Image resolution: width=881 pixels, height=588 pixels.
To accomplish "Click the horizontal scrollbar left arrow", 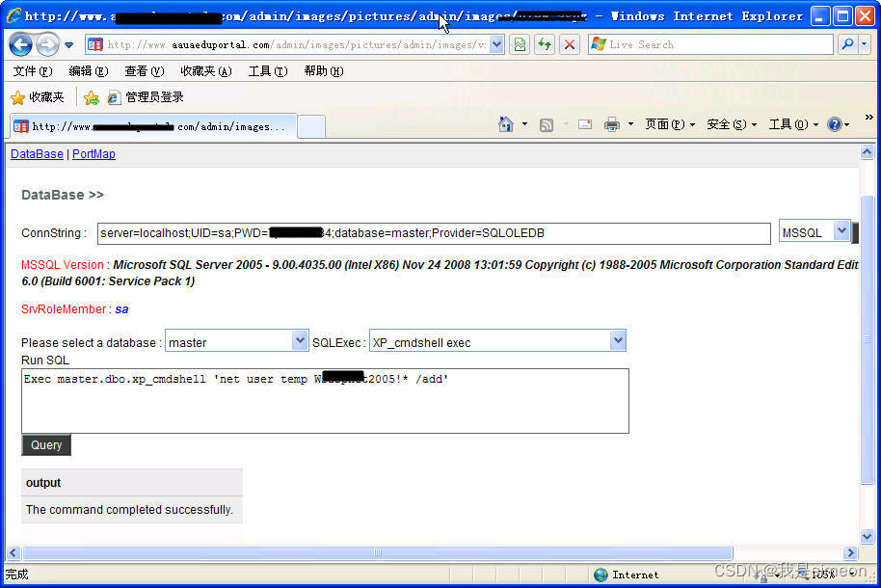I will (14, 552).
